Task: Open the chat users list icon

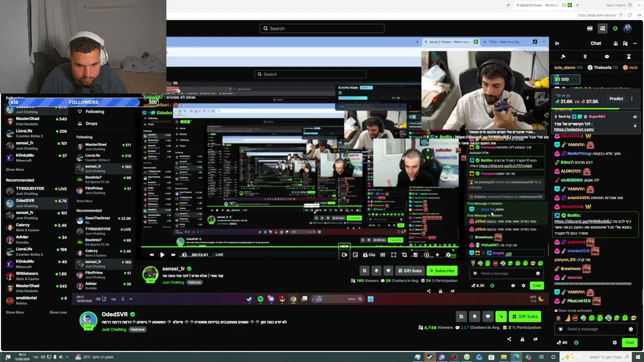Action: click(625, 43)
